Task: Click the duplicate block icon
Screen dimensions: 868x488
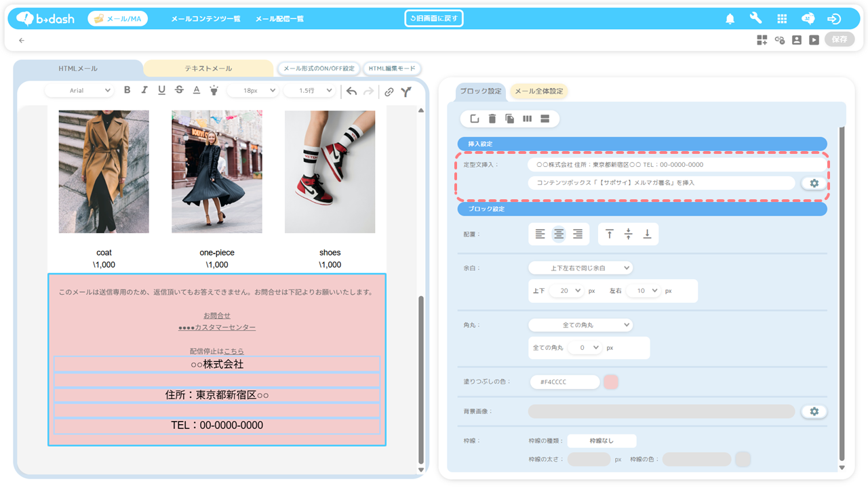Action: [x=510, y=119]
